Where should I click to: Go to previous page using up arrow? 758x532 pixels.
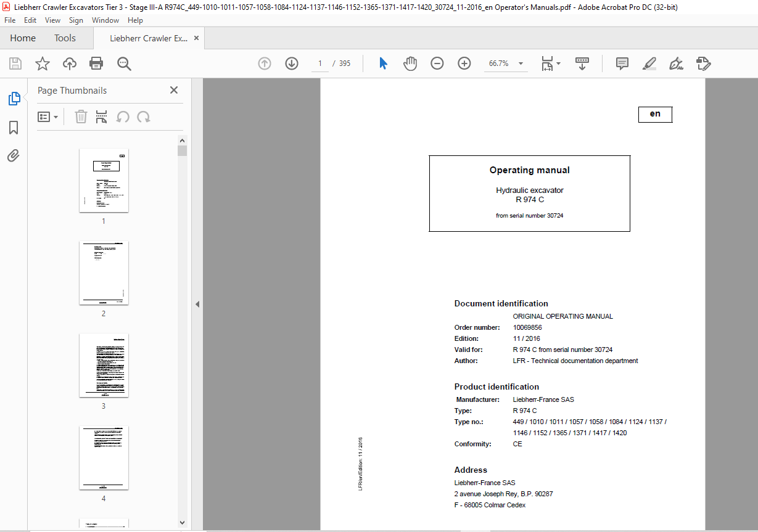click(265, 63)
